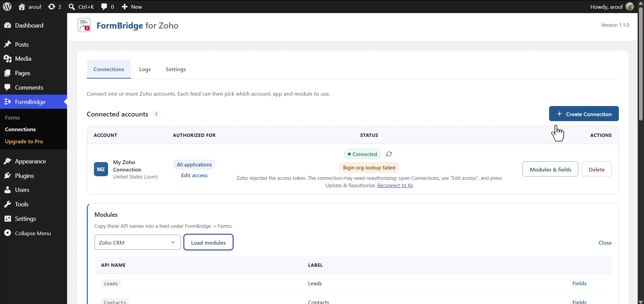
Task: Click the Reconnect to fix link
Action: click(x=395, y=186)
